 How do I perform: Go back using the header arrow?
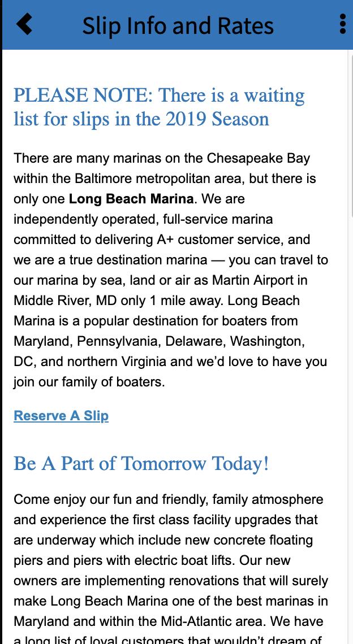(x=24, y=25)
